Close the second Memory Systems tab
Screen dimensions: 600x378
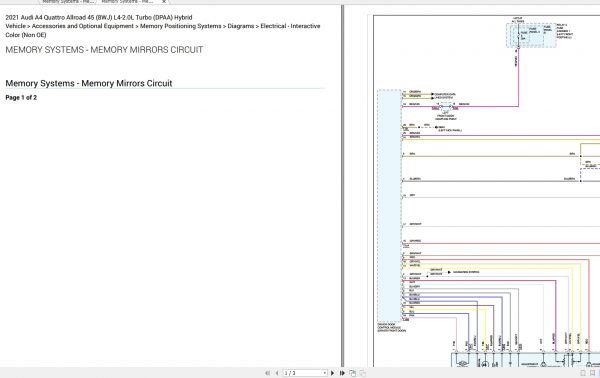click(164, 2)
